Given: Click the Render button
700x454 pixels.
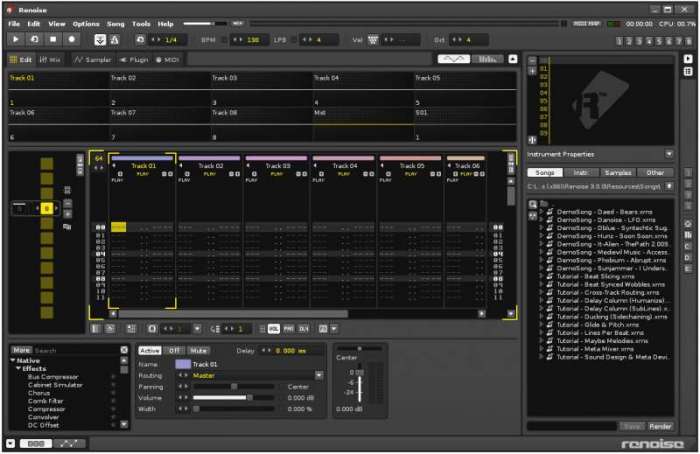Looking at the screenshot, I should (x=660, y=426).
